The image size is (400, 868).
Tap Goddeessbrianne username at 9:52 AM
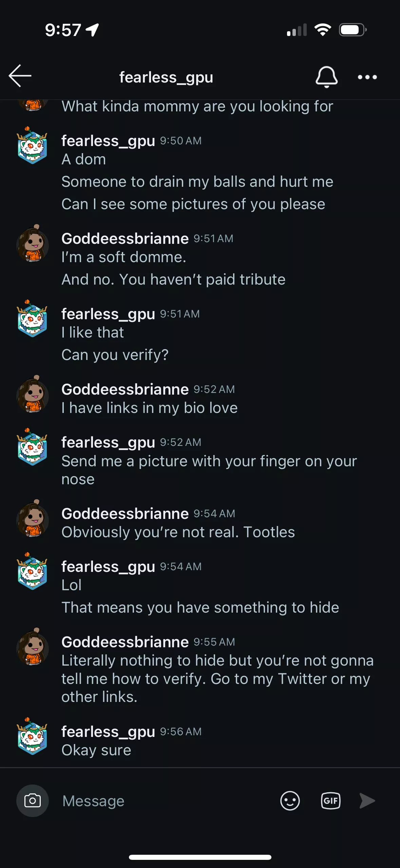pyautogui.click(x=125, y=389)
